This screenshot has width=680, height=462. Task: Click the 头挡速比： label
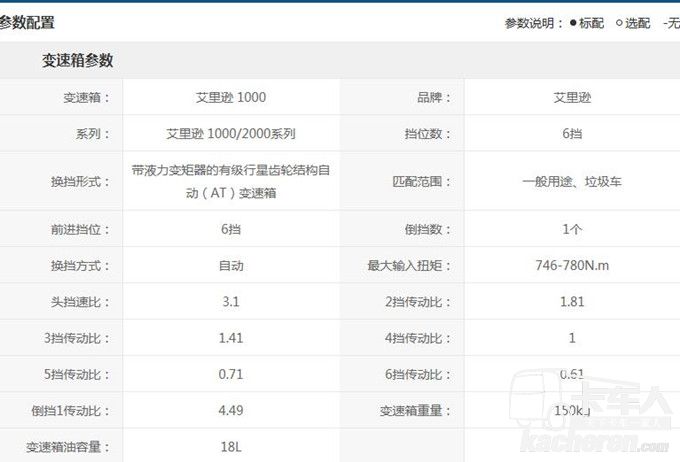(81, 301)
